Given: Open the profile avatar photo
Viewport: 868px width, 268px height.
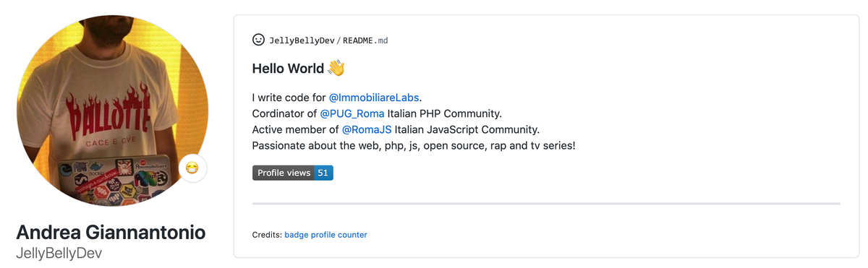Looking at the screenshot, I should (x=113, y=110).
